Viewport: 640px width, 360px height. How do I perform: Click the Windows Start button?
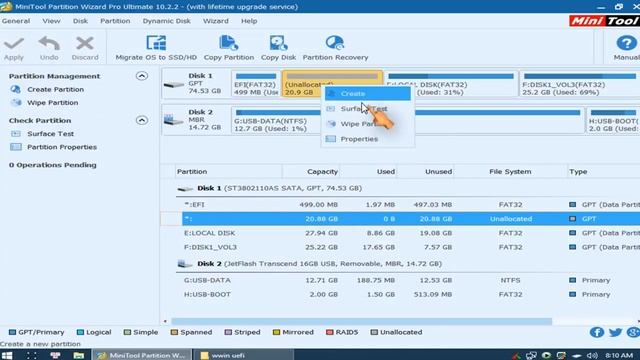pos(7,355)
